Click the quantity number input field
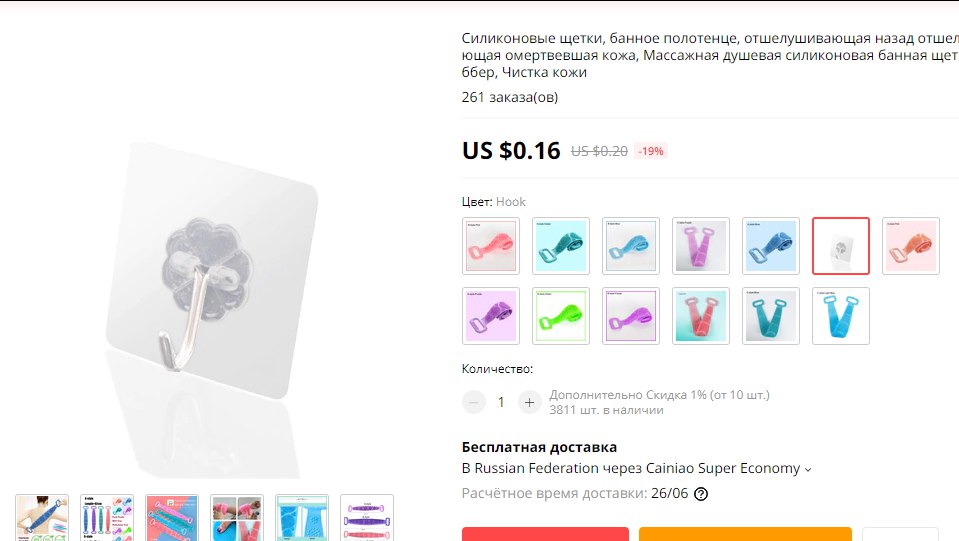 tap(502, 402)
